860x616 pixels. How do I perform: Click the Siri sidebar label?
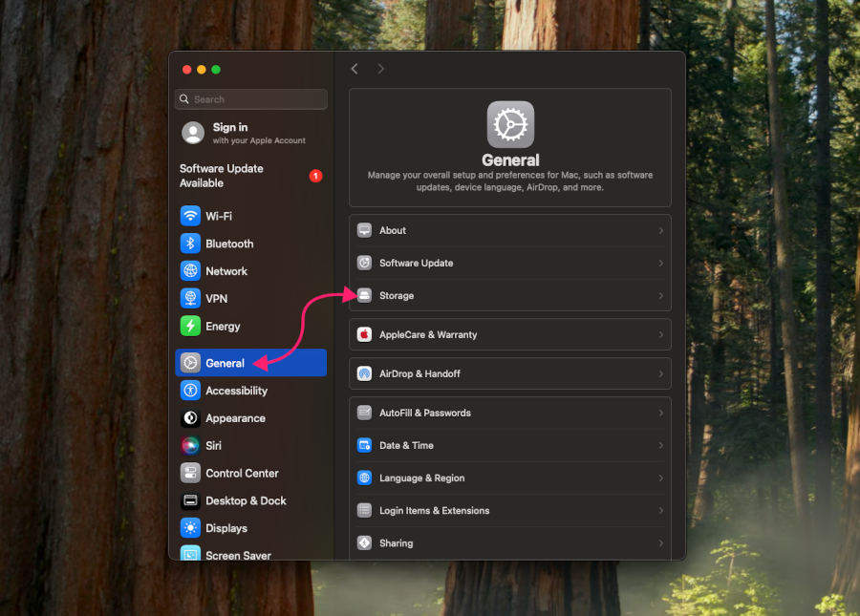213,446
